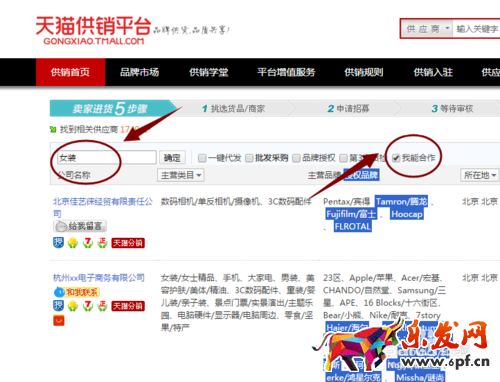
Task: Click the 给我留言 button
Action: click(80, 226)
